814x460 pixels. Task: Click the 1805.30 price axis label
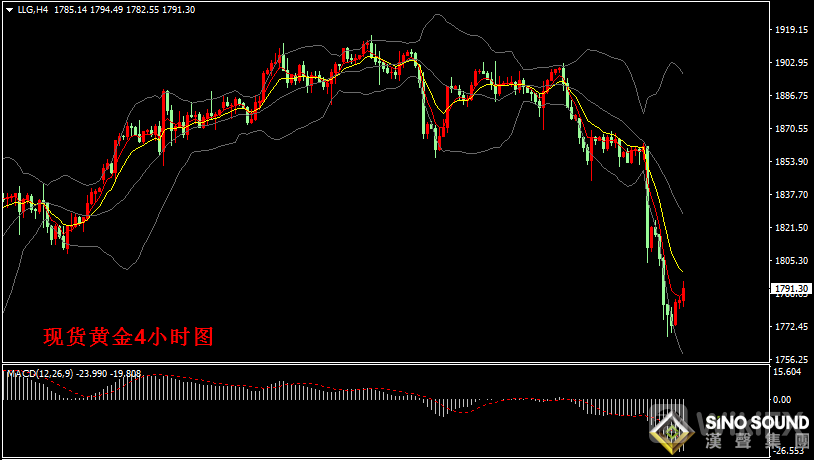791,261
